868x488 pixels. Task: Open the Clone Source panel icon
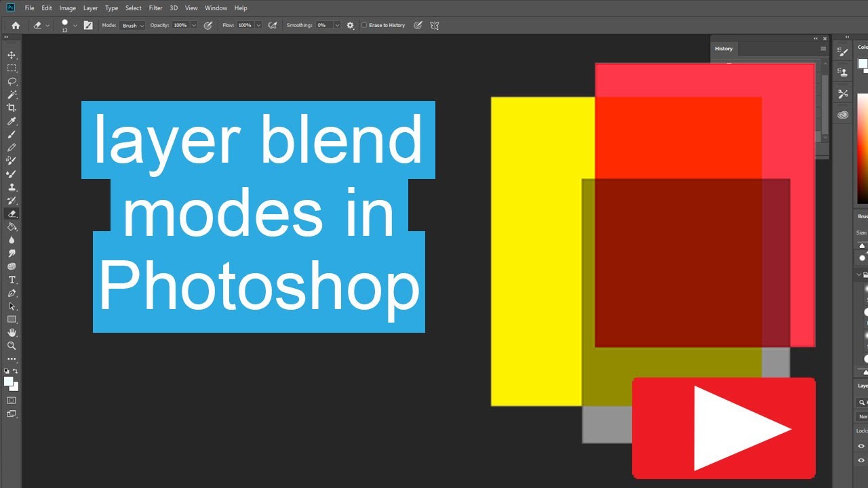[843, 73]
